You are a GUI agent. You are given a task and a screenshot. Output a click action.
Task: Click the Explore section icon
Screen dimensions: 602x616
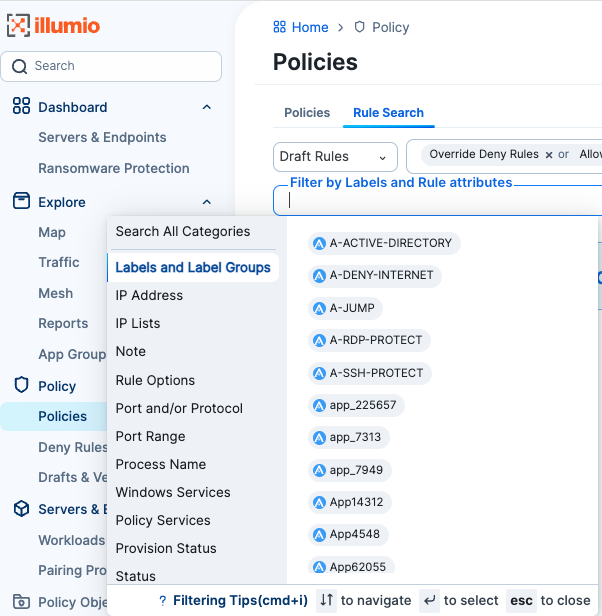coord(21,202)
